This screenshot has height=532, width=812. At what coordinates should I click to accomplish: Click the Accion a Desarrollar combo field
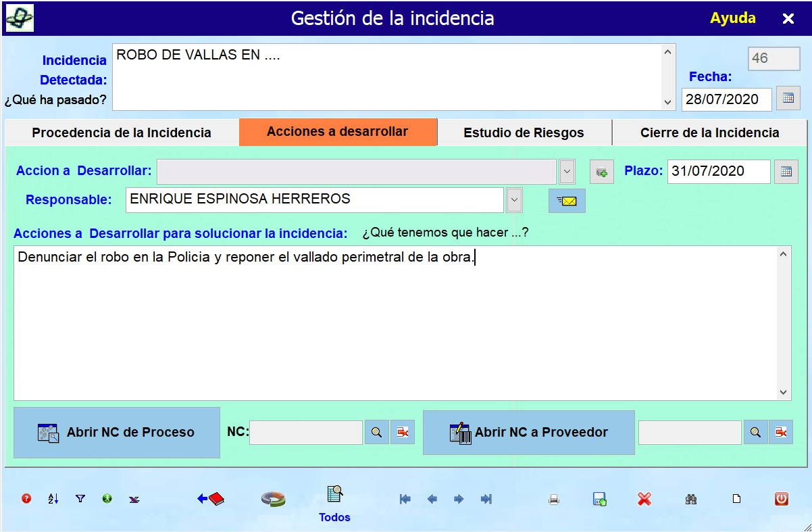[357, 172]
